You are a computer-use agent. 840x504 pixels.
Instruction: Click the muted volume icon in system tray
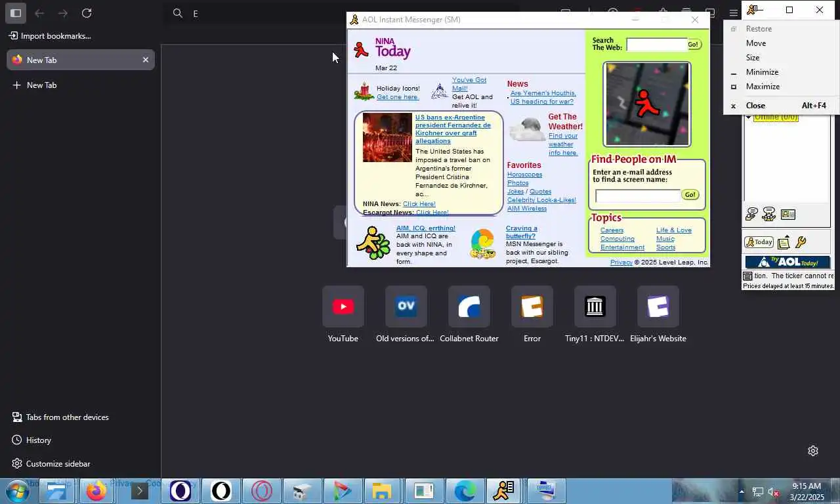pos(773,492)
